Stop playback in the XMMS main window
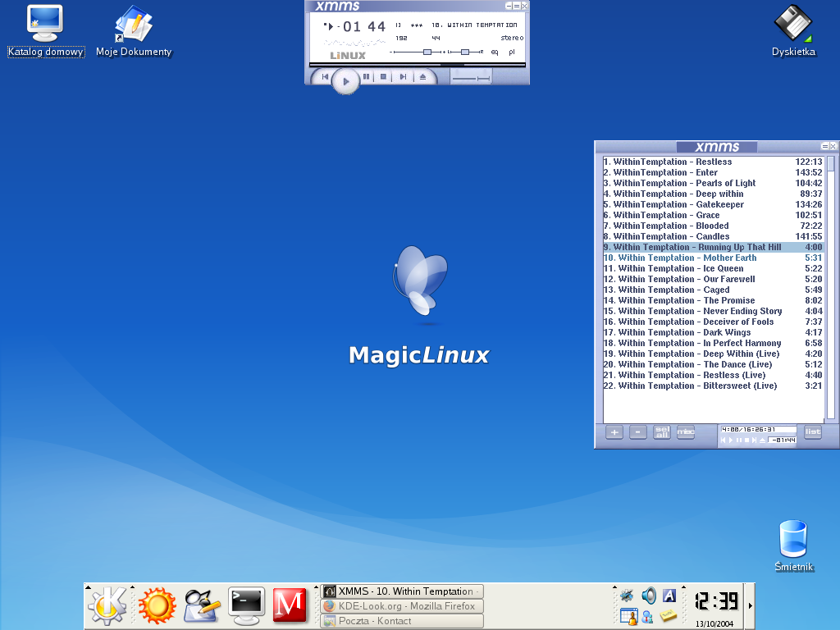The height and width of the screenshot is (630, 840). click(x=384, y=77)
